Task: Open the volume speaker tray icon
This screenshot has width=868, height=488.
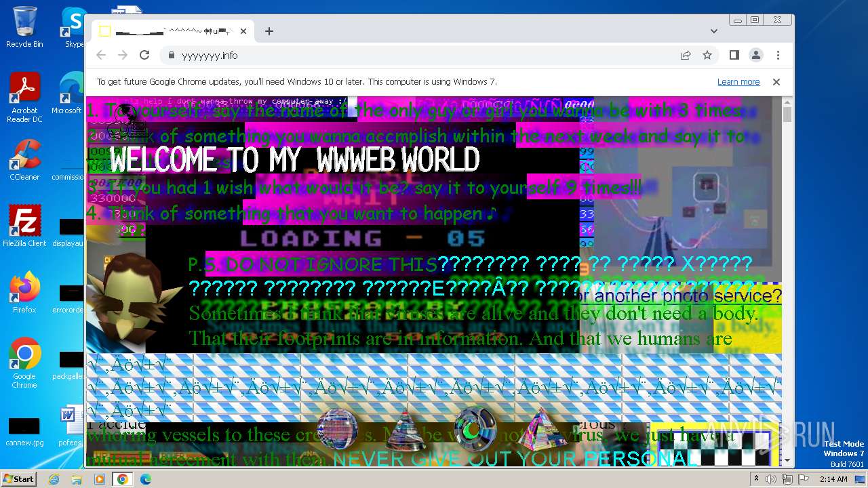Action: click(772, 479)
